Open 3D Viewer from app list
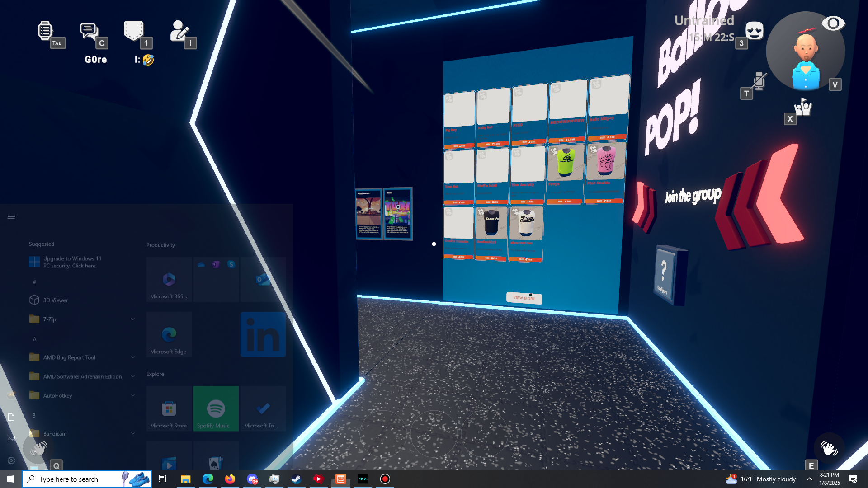 click(x=55, y=300)
